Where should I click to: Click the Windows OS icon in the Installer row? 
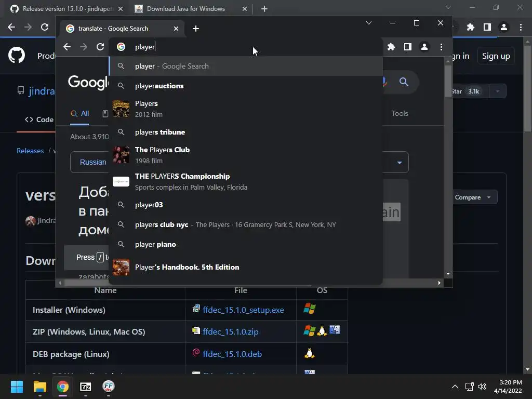(x=310, y=309)
